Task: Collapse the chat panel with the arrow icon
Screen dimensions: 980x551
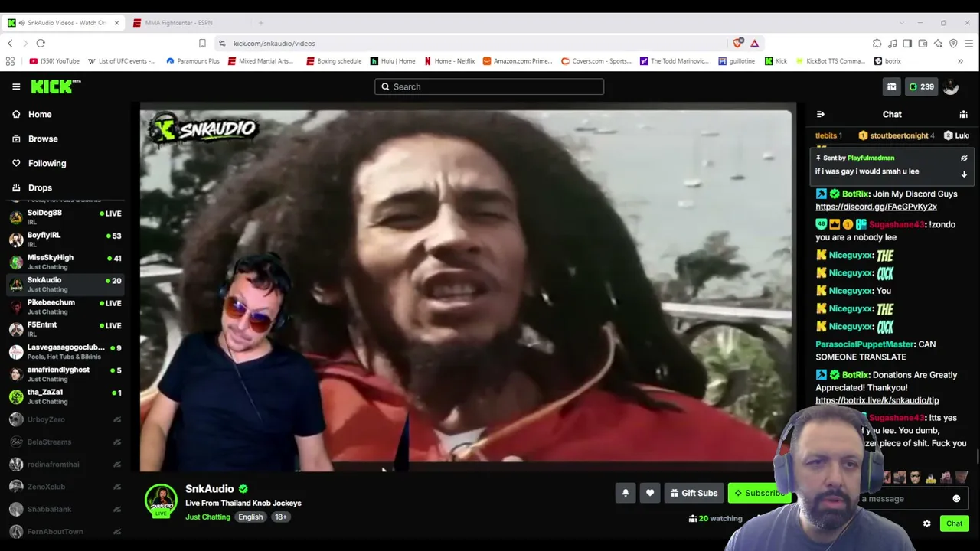Action: click(821, 114)
